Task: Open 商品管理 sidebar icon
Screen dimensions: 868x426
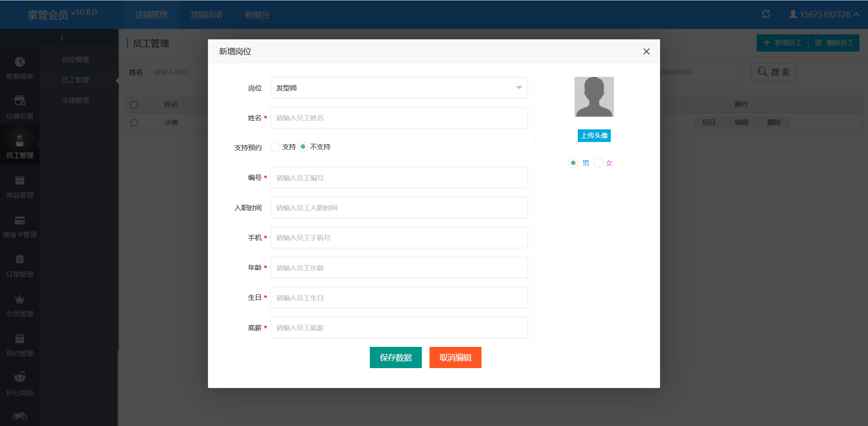Action: point(19,180)
